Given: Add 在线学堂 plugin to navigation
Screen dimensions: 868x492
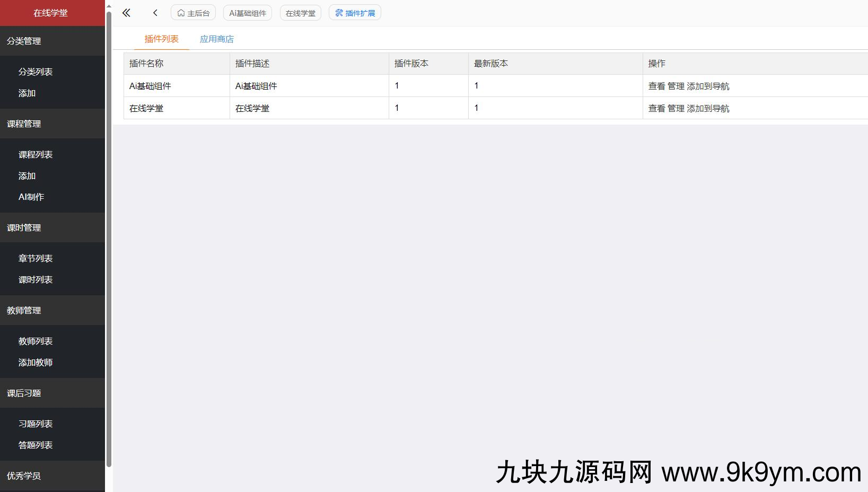Looking at the screenshot, I should [x=708, y=108].
